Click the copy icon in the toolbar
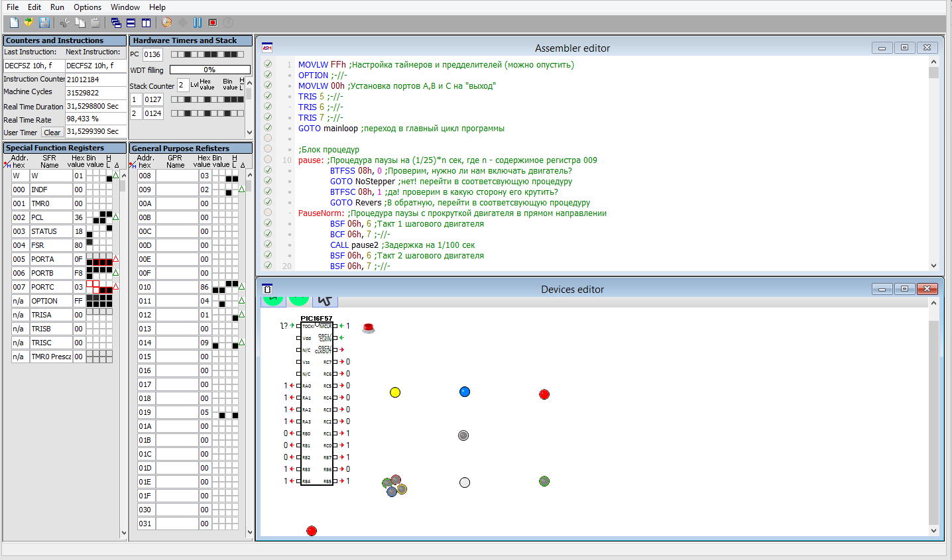 coord(80,23)
